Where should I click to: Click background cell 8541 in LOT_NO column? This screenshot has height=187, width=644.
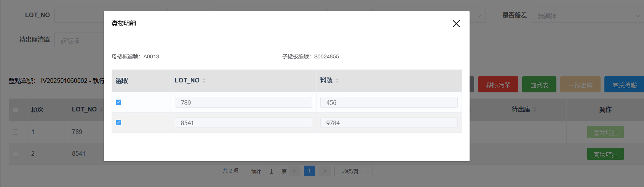tap(79, 153)
